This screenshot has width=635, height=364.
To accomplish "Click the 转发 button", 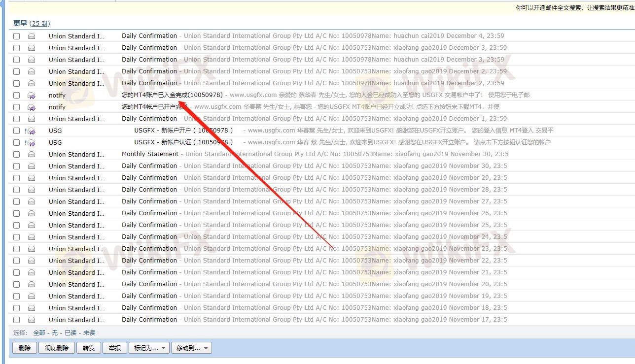I will 89,348.
